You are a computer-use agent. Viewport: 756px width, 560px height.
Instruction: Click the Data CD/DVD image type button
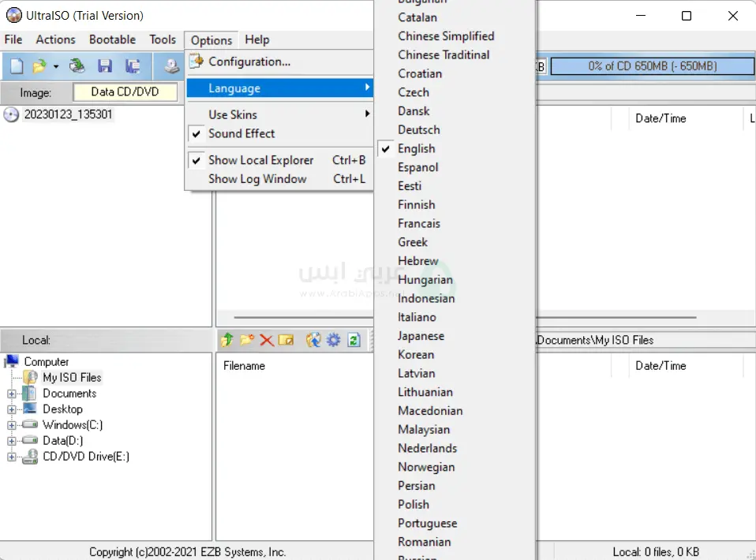125,91
